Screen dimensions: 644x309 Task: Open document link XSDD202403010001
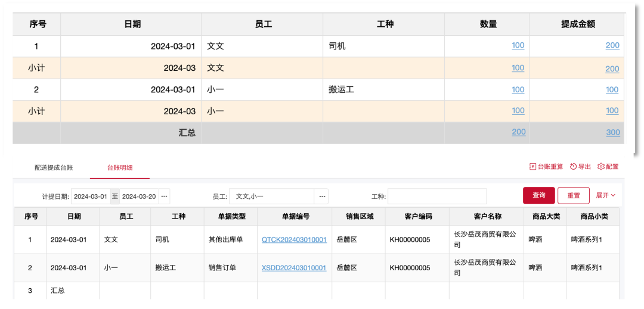click(294, 267)
